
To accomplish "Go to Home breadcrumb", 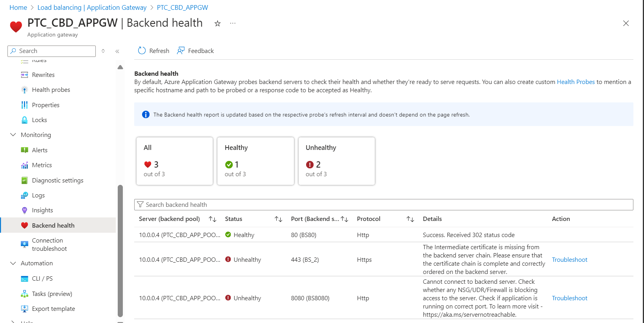I will coord(18,7).
